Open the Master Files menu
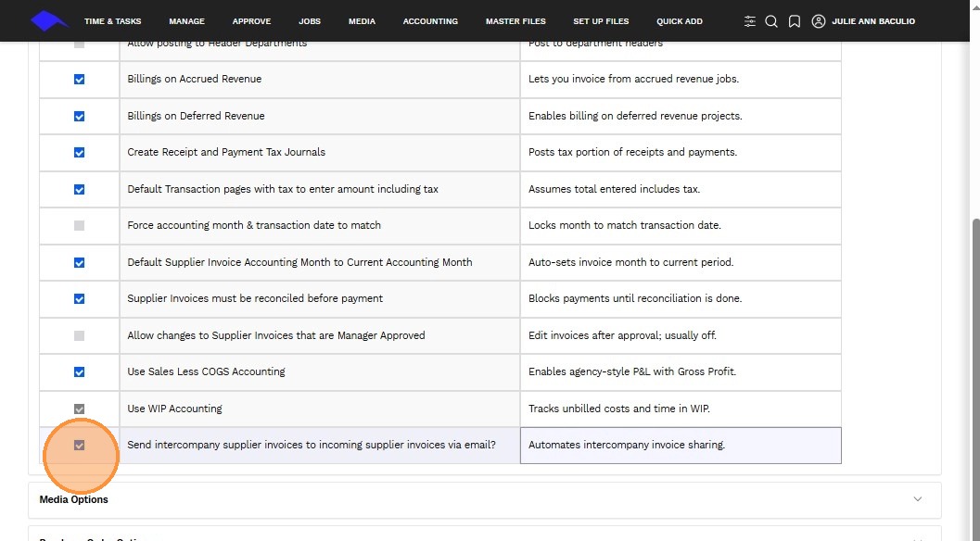The height and width of the screenshot is (541, 980). [x=515, y=21]
